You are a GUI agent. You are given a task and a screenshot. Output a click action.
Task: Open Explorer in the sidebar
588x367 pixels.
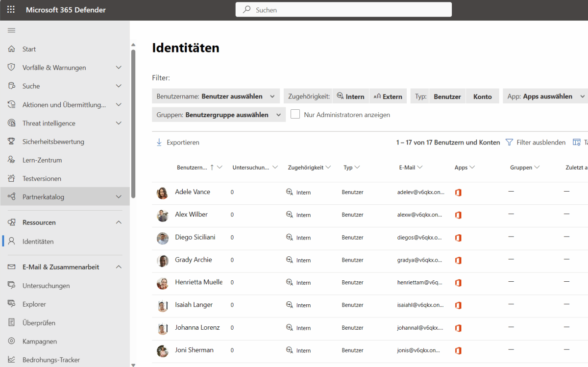[x=34, y=304]
